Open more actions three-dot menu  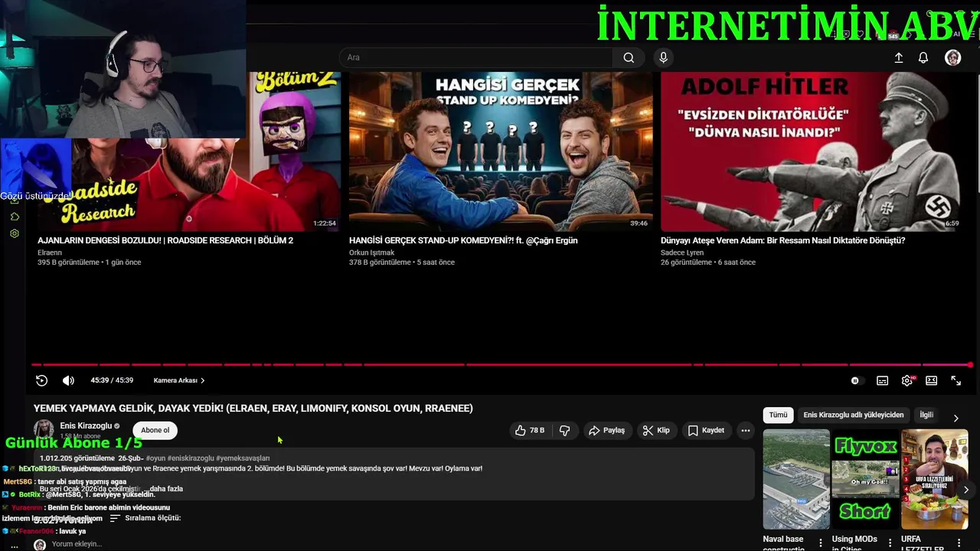(x=745, y=430)
